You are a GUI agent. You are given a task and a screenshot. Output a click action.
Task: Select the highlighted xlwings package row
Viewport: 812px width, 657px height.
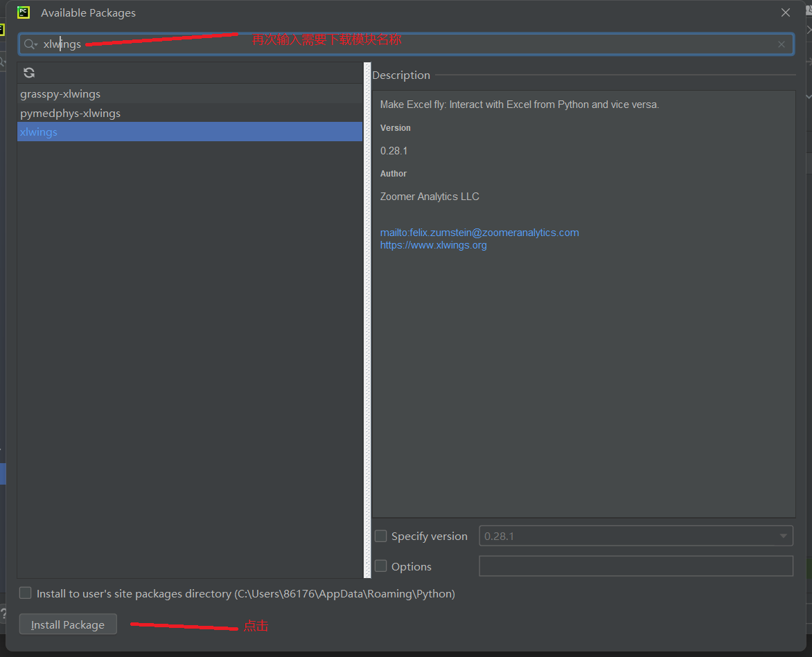(190, 132)
